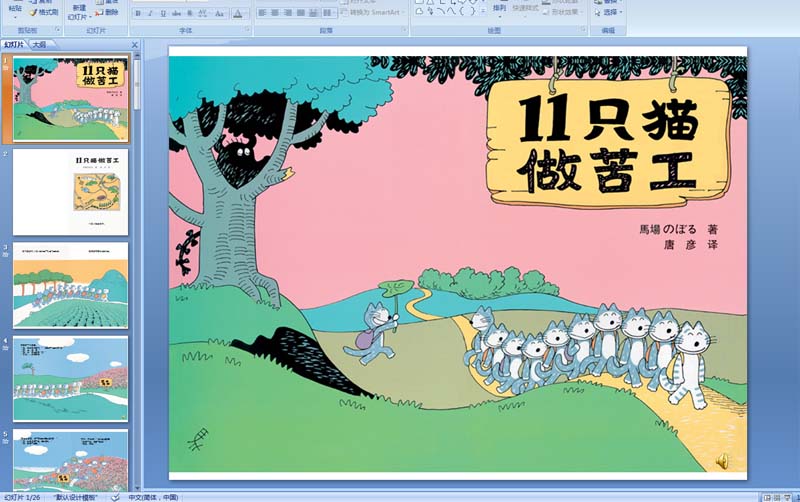Viewport: 800px width, 502px height.
Task: Pick the left brace shape in gallery
Action: coord(461,11)
